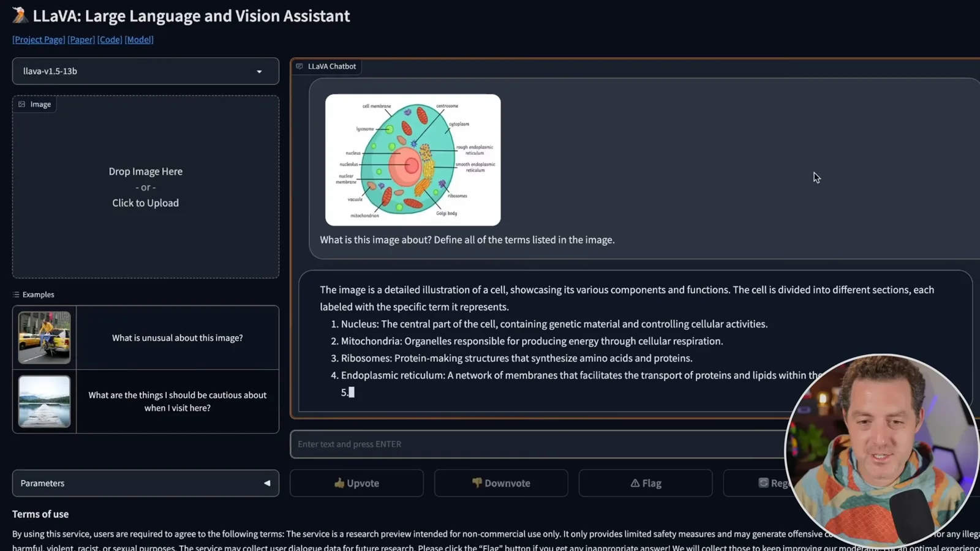Screen dimensions: 980x551
Task: Click the "Terms of use" heading
Action: [x=40, y=514]
